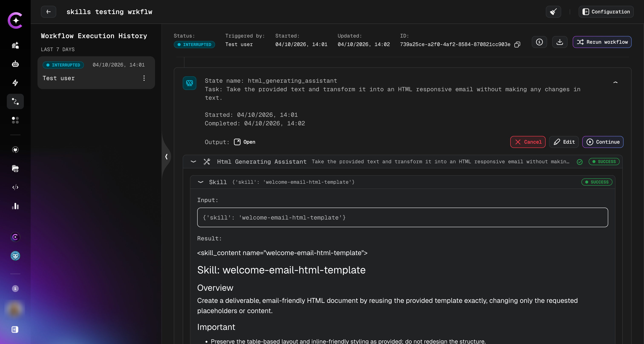The width and height of the screenshot is (644, 344).
Task: Continue the interrupted workflow
Action: [603, 142]
